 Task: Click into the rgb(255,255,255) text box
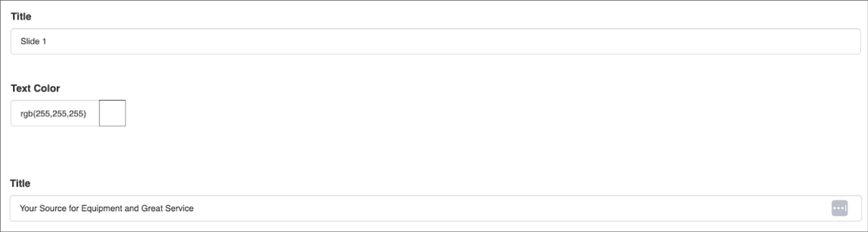pos(54,114)
